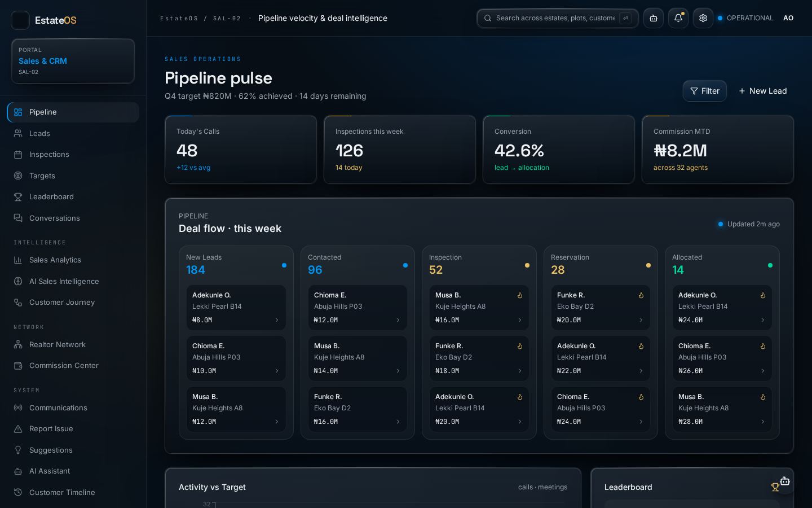Click Inspections this week 126 card

tap(400, 150)
